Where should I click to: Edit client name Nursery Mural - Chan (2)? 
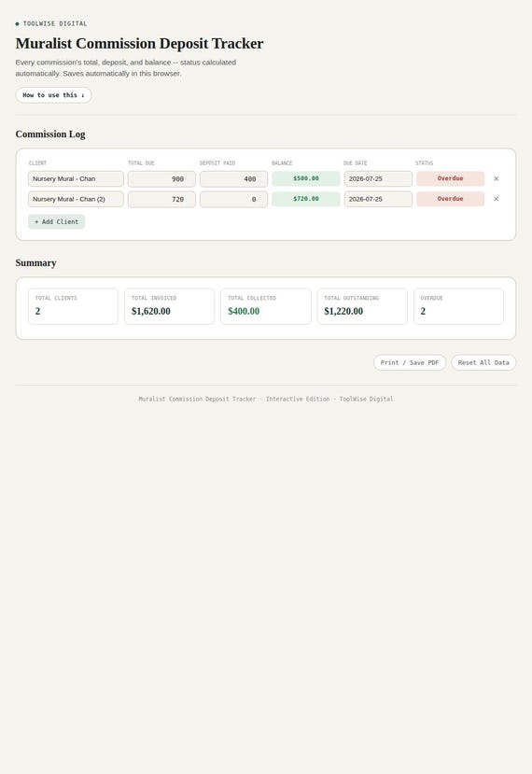[x=76, y=199]
